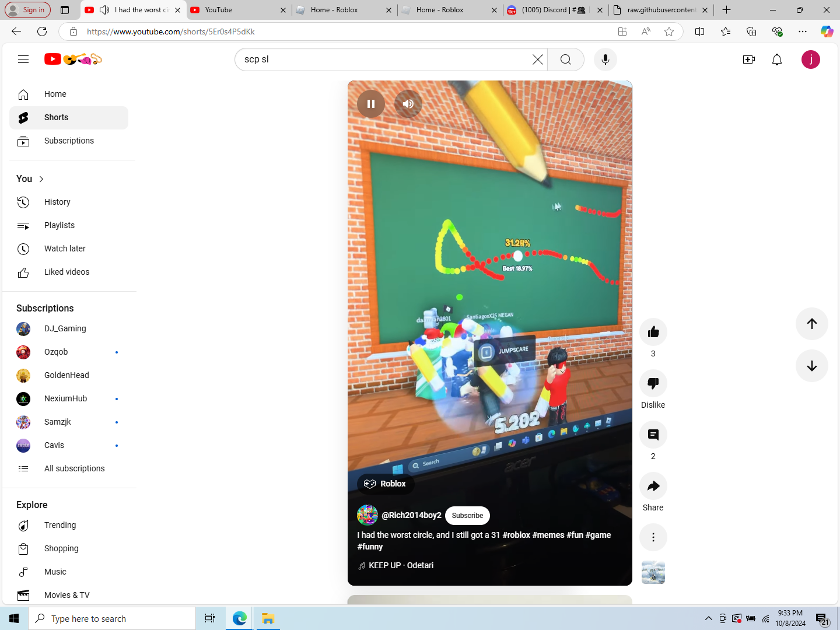The height and width of the screenshot is (630, 840).
Task: Open DJ_Gaming channel subscription
Action: click(x=69, y=328)
